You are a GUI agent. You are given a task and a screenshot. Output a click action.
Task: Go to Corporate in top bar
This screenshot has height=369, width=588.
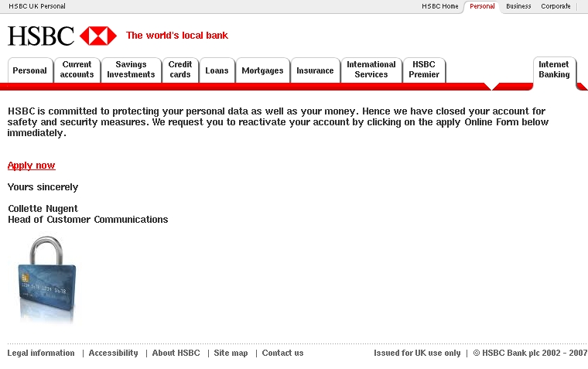pos(556,6)
